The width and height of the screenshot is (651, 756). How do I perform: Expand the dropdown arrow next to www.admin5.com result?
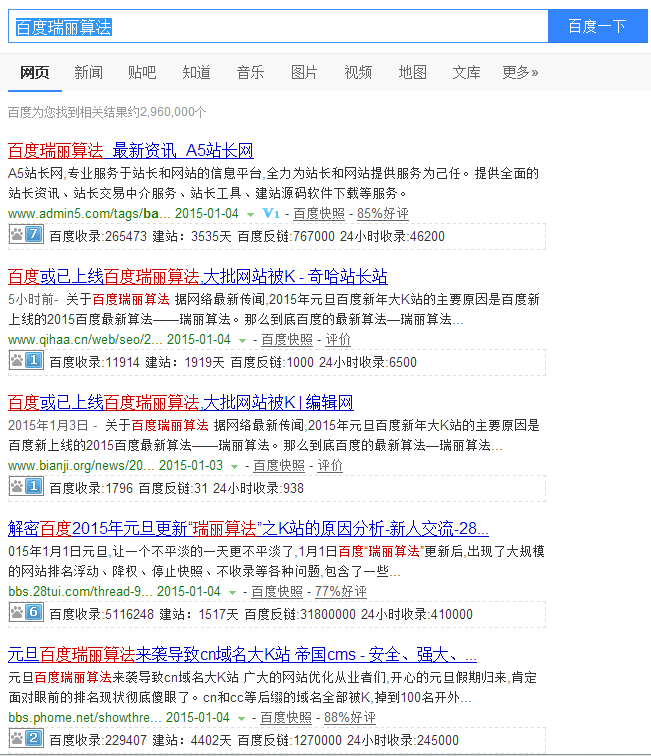coord(250,215)
